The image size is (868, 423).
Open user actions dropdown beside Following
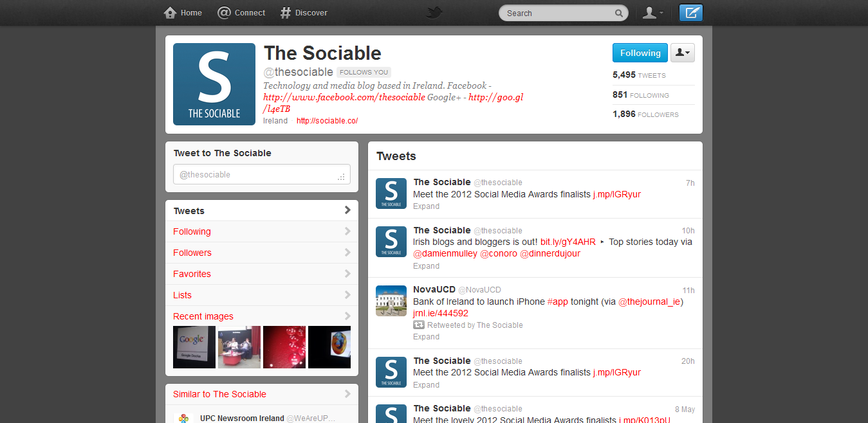tap(682, 53)
